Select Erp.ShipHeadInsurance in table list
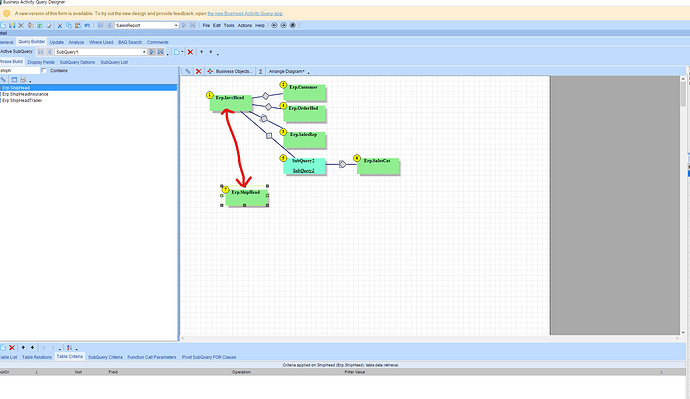The image size is (690, 399). (26, 94)
